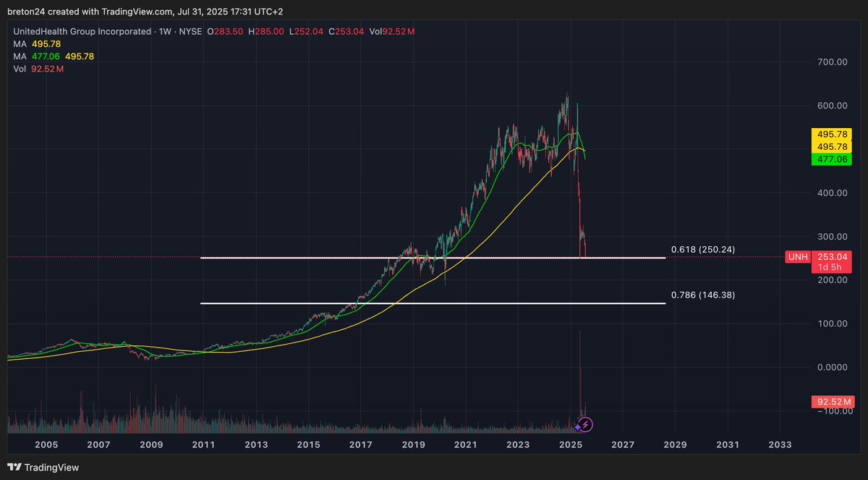This screenshot has height=480, width=868.
Task: Click the red 92.52M volume axis tag
Action: (x=833, y=401)
